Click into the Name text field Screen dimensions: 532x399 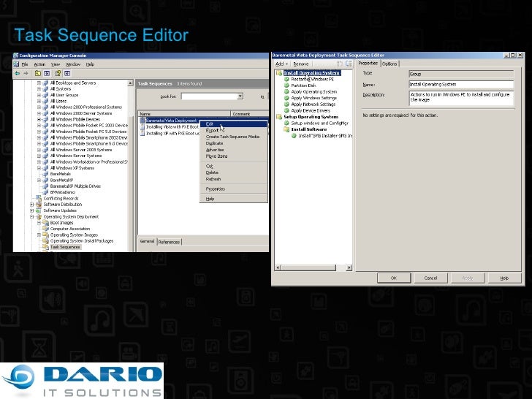[x=460, y=84]
